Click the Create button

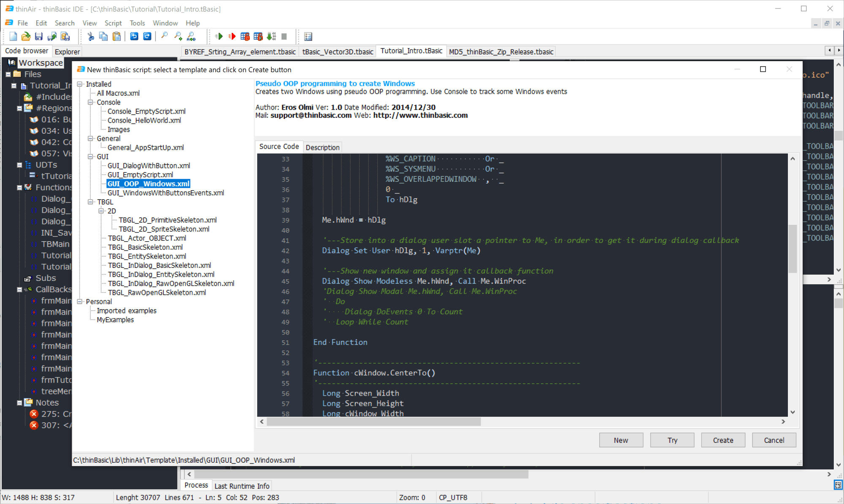coord(723,440)
